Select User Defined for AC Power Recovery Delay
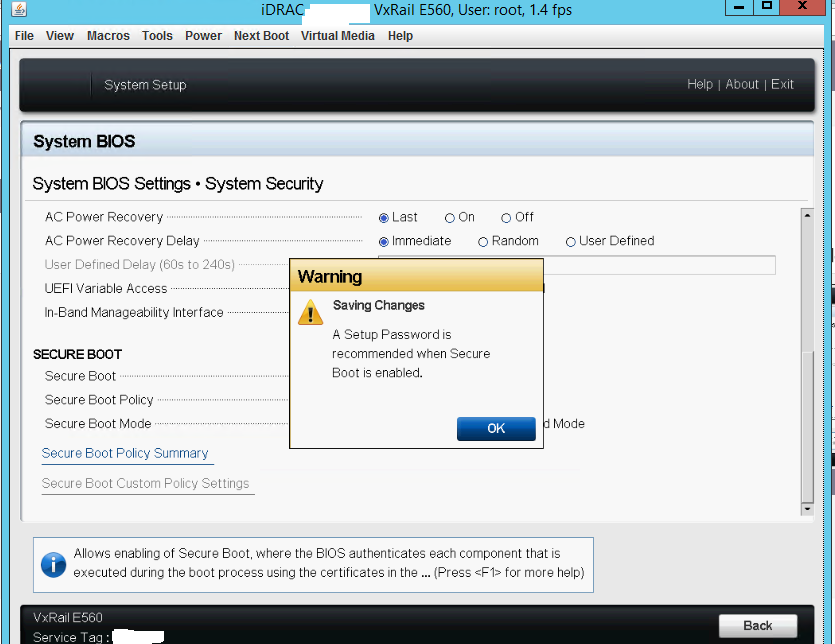The height and width of the screenshot is (644, 835). 569,241
